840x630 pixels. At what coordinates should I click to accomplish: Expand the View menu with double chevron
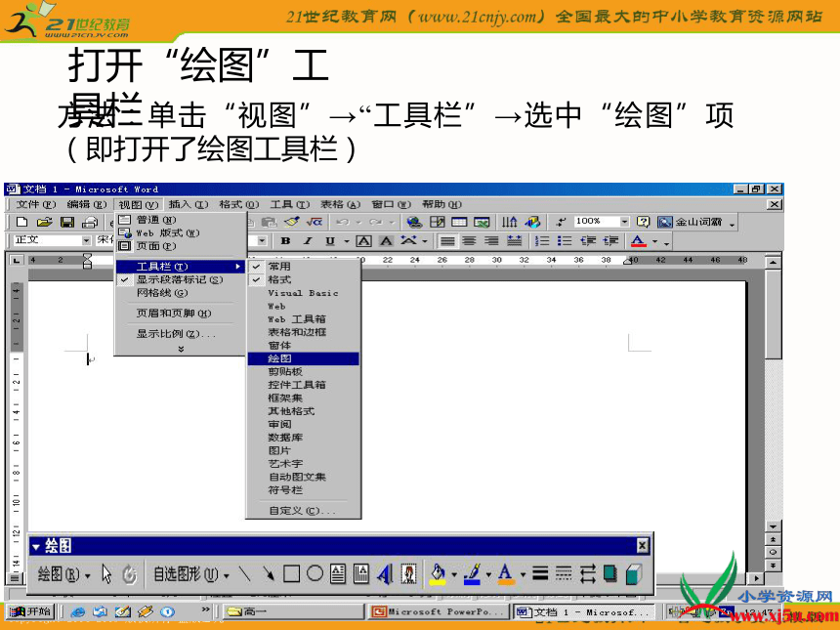point(181,349)
